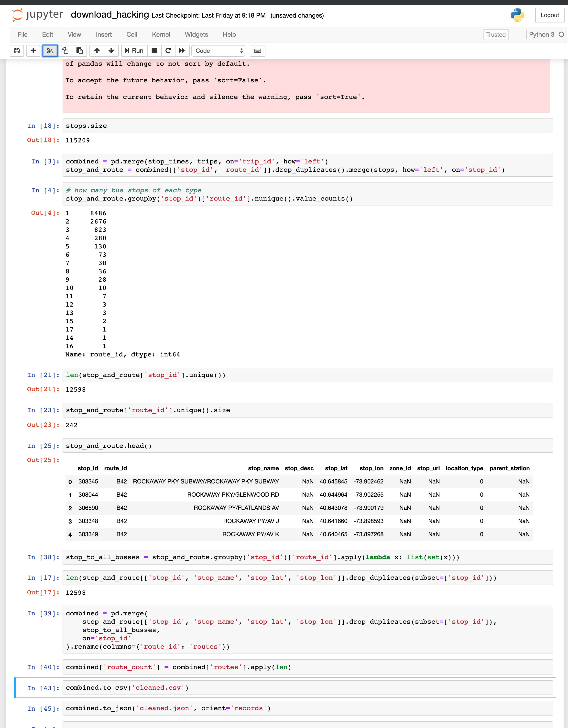Click the route_count apply len cell
This screenshot has width=568, height=728.
307,667
